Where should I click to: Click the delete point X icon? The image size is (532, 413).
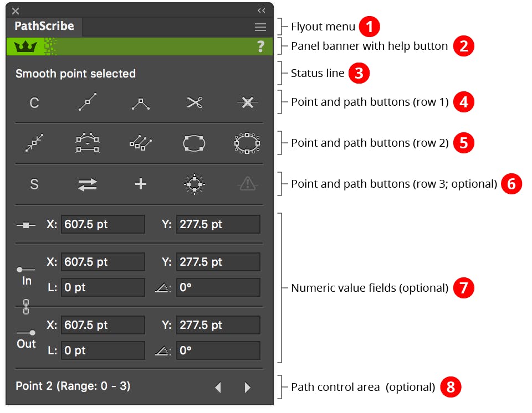pos(247,102)
